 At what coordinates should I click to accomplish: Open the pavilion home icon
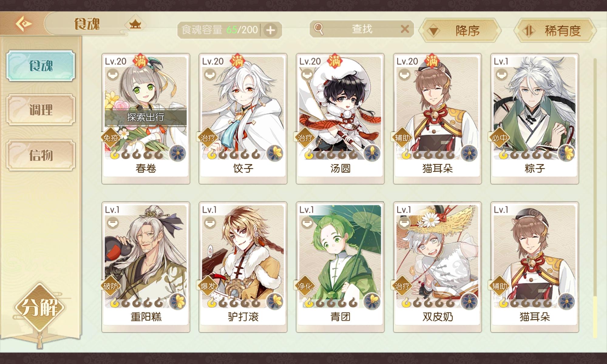[x=135, y=24]
